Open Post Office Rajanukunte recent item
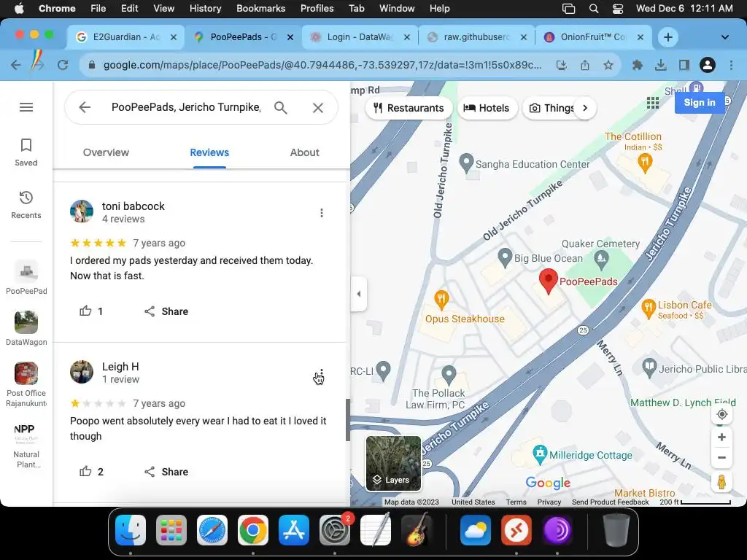Screen dimensions: 747x560 click(x=26, y=385)
